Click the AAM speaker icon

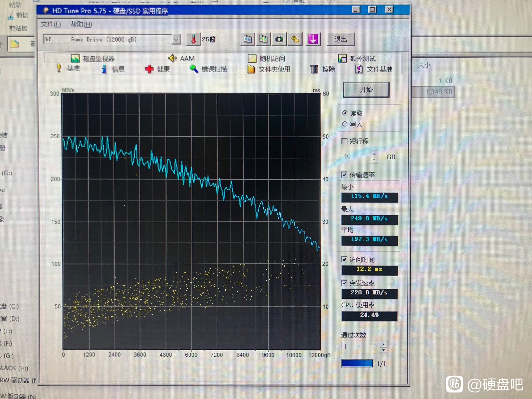172,58
